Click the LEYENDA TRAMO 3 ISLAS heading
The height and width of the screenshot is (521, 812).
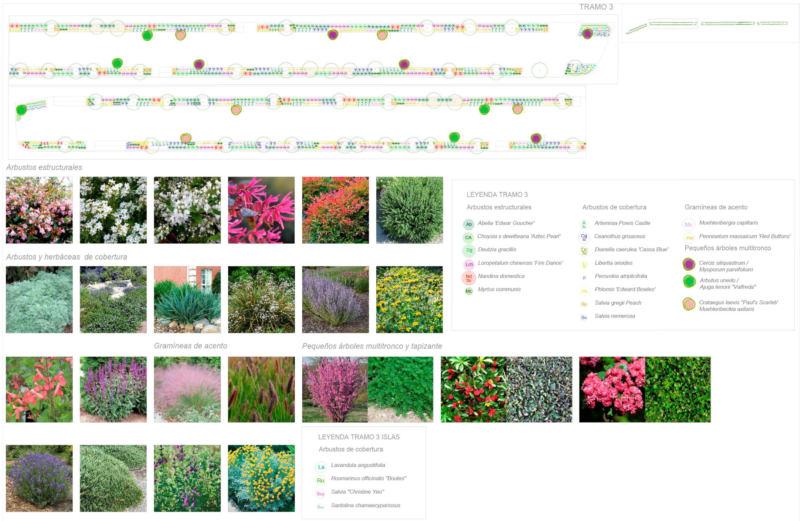pos(359,437)
